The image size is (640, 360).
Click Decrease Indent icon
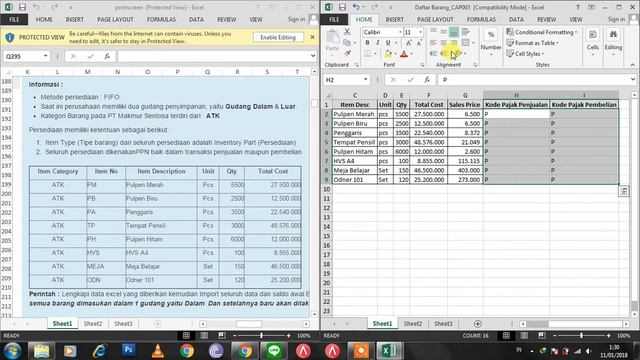point(433,53)
